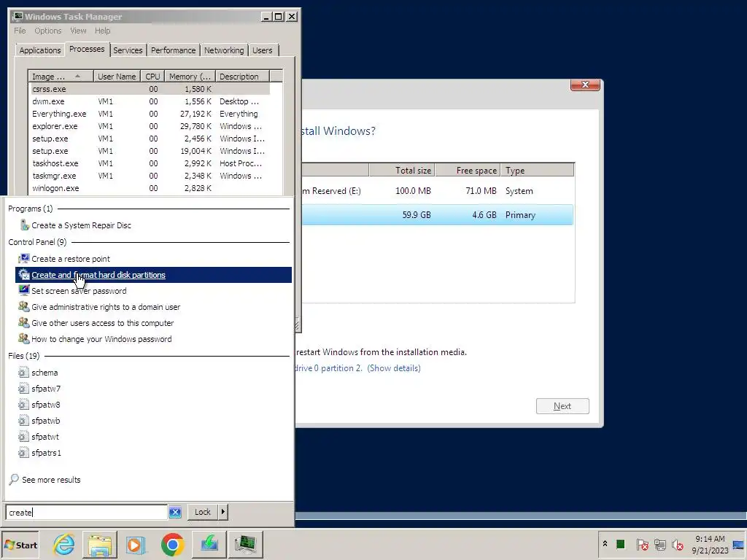Click the Windows setup installer taskbar icon
The image size is (747, 560).
click(x=209, y=544)
